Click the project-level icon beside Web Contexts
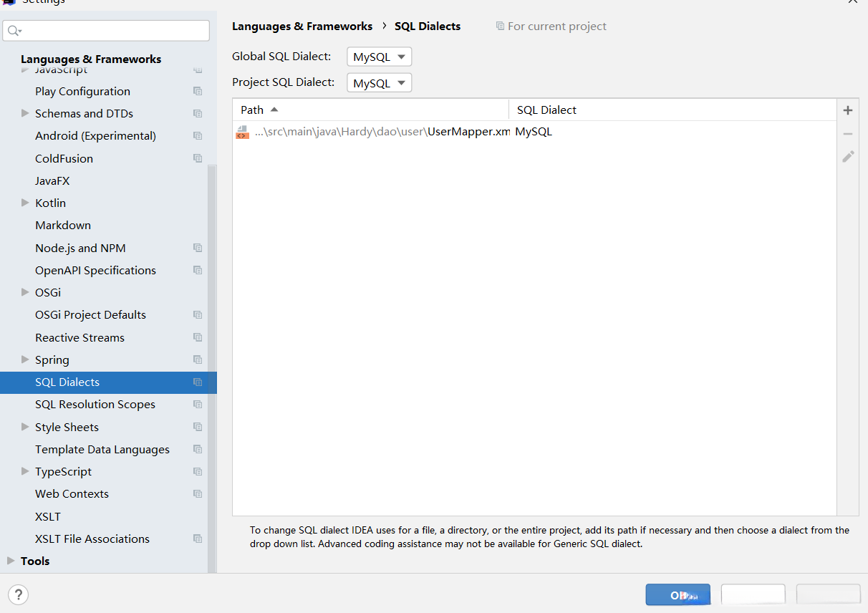Screen dimensions: 868x613 click(x=198, y=493)
